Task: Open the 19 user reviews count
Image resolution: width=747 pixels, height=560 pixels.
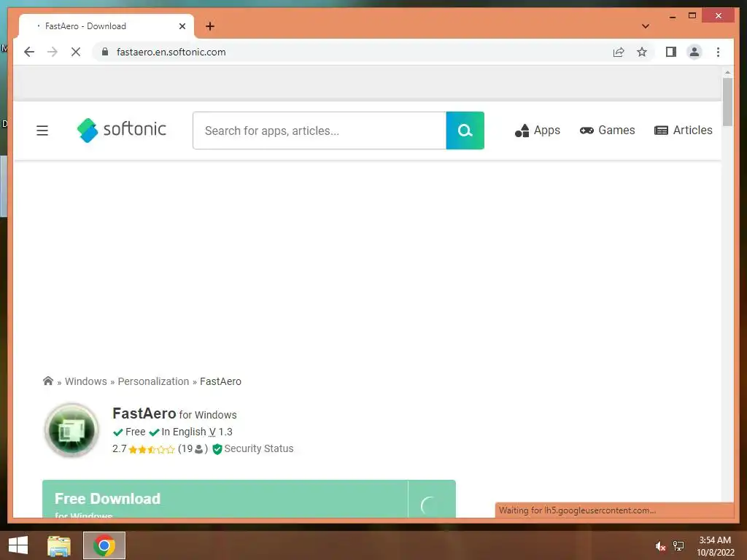Action: pos(193,448)
